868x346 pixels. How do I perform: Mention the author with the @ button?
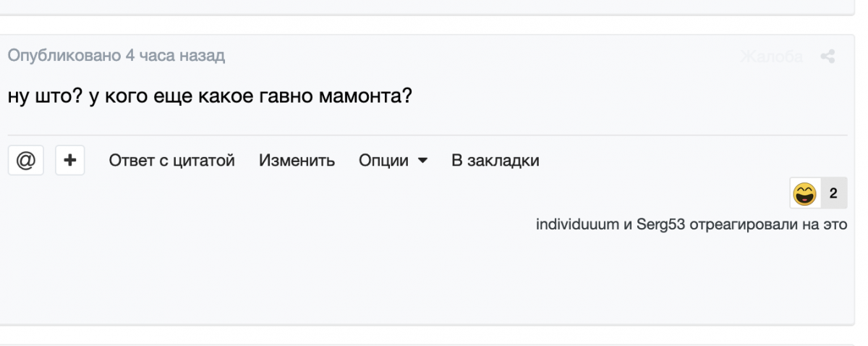click(25, 160)
